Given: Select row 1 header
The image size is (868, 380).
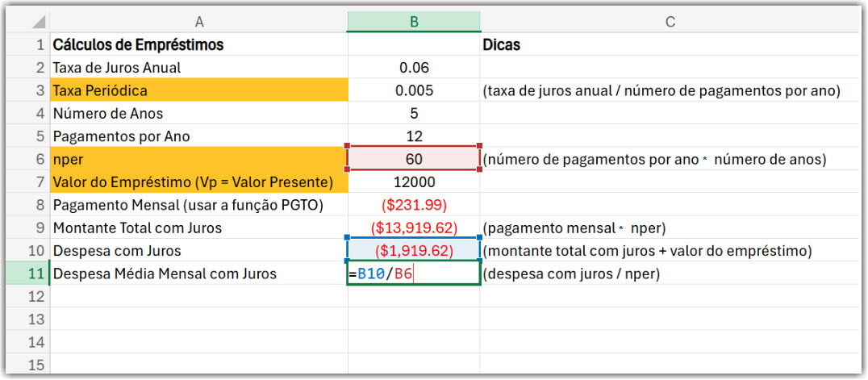Looking at the screenshot, I should (27, 44).
